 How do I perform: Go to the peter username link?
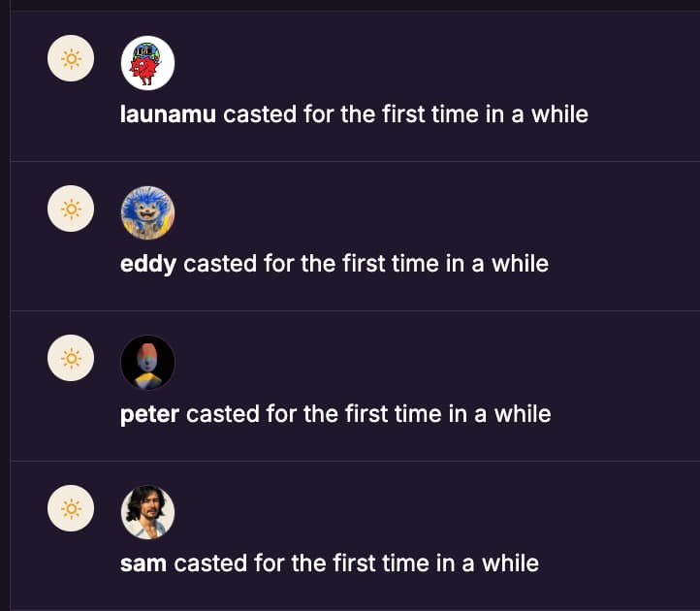pos(149,414)
